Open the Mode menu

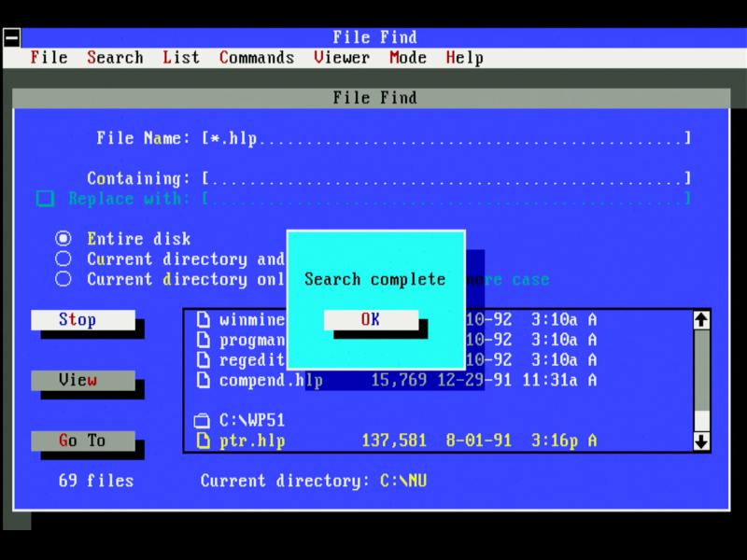click(x=408, y=58)
